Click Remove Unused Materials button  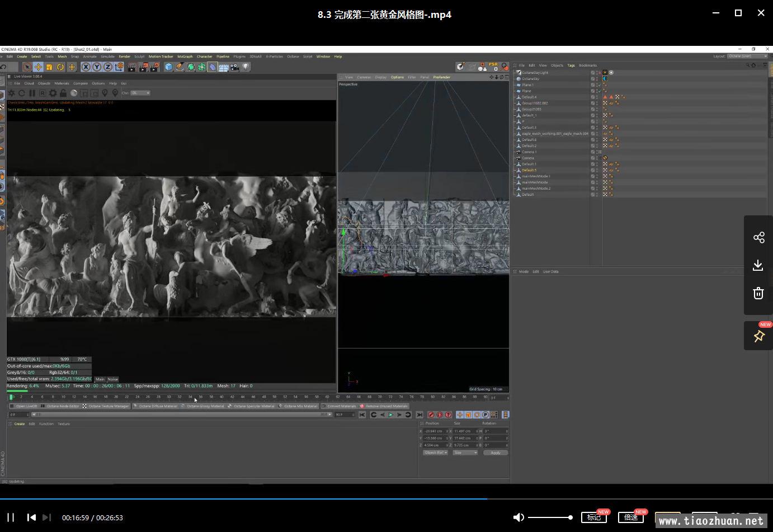(x=384, y=406)
